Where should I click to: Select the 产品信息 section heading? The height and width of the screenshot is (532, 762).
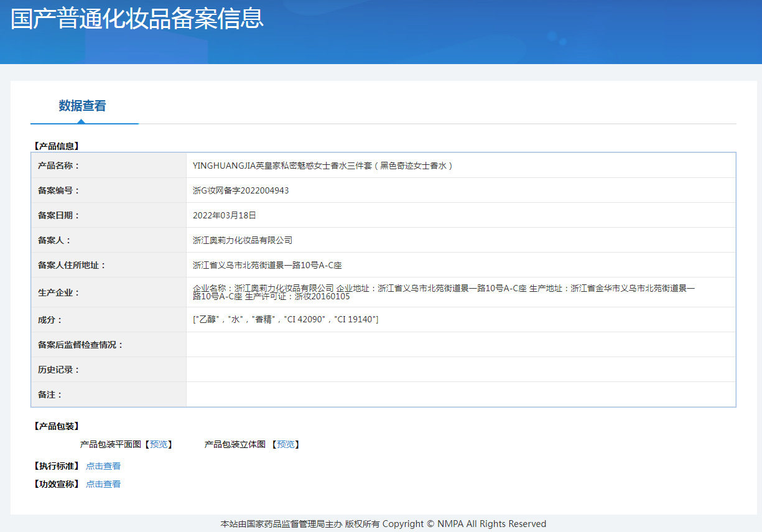click(x=56, y=146)
